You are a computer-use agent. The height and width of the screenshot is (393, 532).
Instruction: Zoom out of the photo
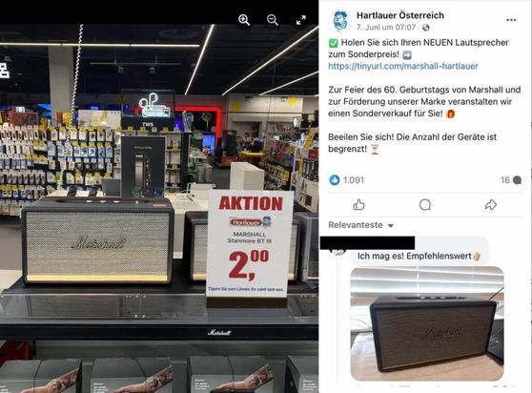[x=273, y=20]
